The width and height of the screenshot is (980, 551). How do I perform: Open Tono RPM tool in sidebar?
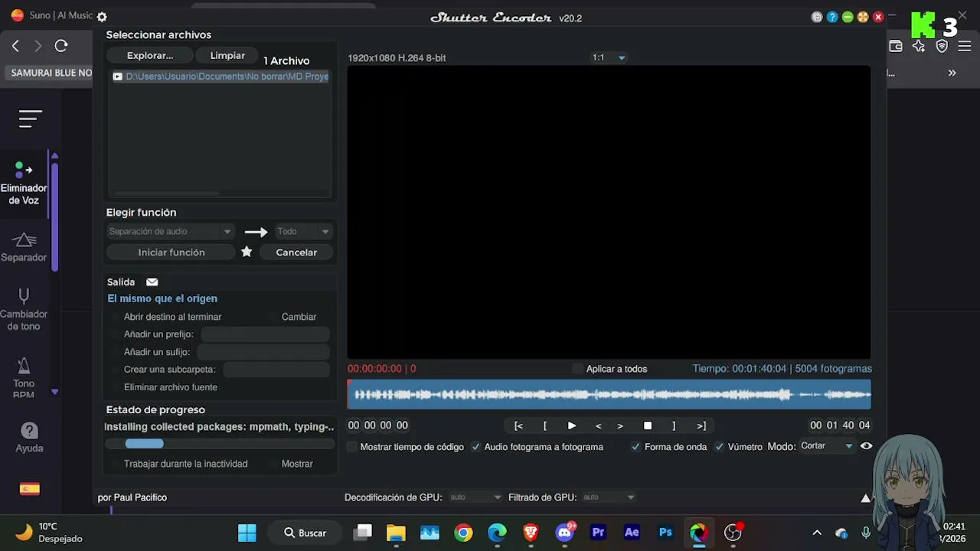[x=24, y=377]
